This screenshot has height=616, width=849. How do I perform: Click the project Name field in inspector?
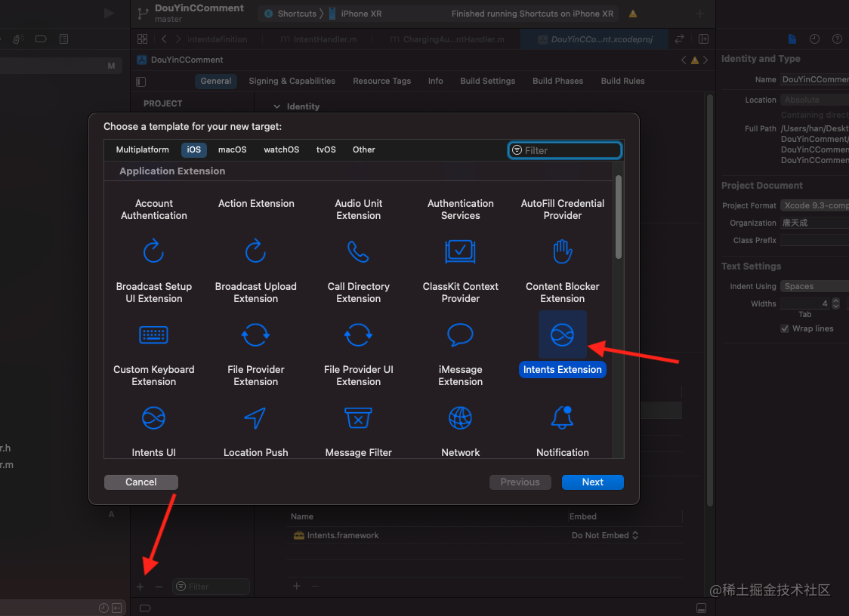tap(814, 79)
